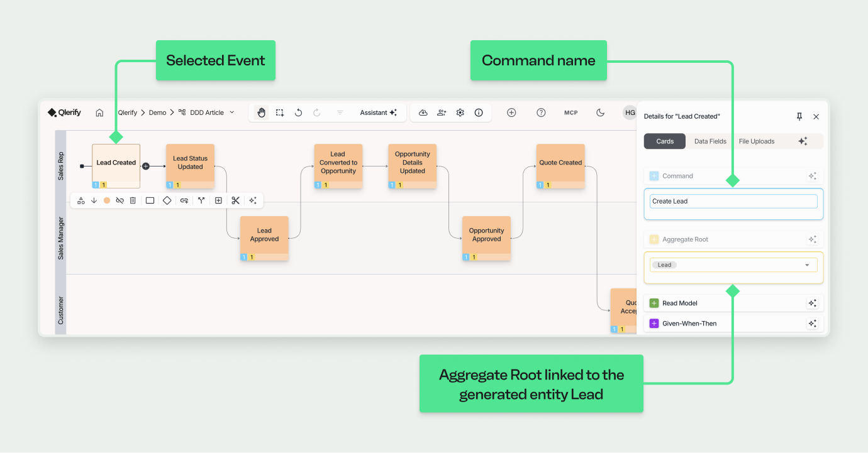Screen dimensions: 868x453
Task: Open workflow settings gear
Action: pyautogui.click(x=460, y=112)
